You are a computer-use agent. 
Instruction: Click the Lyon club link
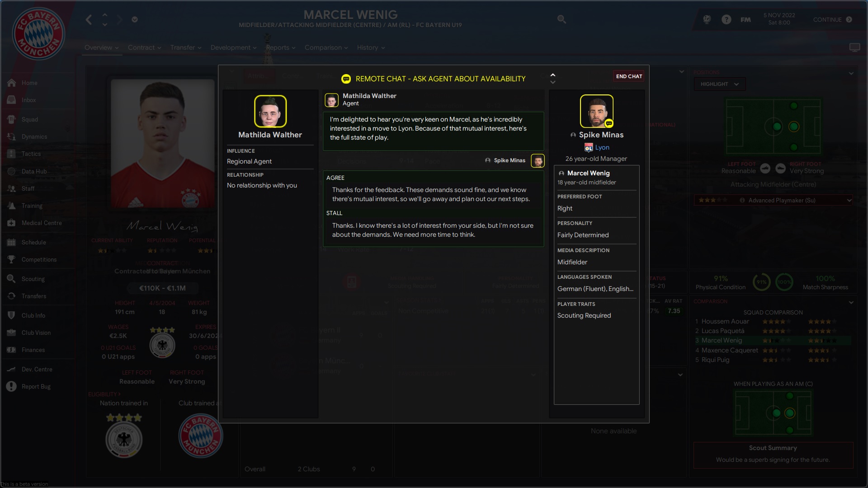[602, 147]
